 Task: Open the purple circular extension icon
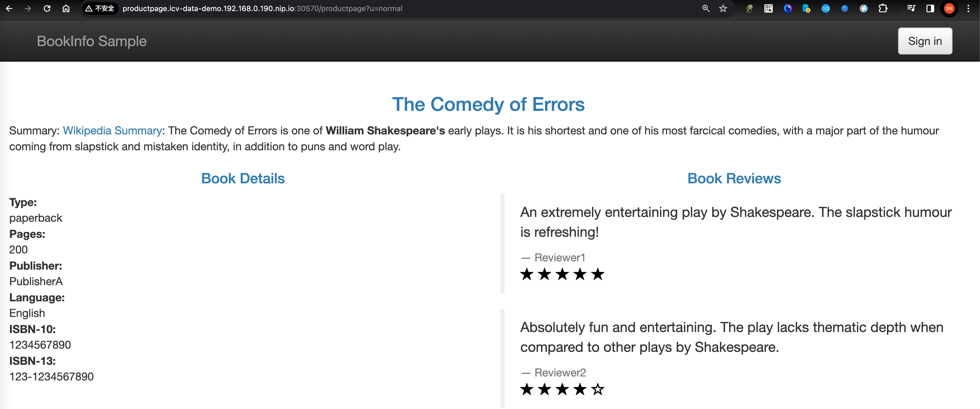coord(788,8)
